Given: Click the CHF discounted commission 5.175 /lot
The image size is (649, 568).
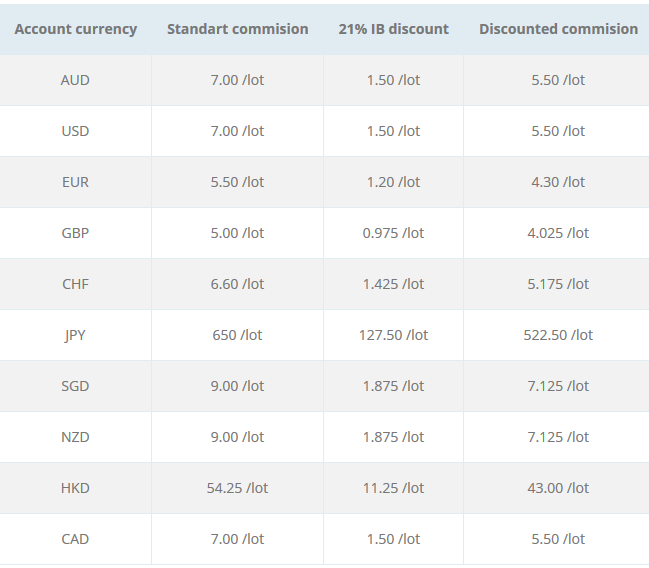Looking at the screenshot, I should point(558,284).
